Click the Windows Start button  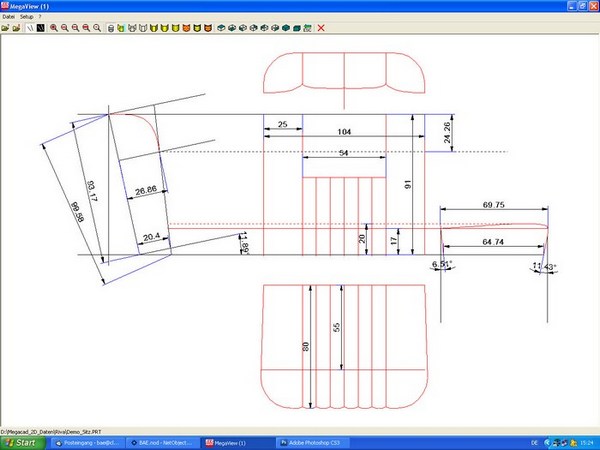tap(22, 441)
